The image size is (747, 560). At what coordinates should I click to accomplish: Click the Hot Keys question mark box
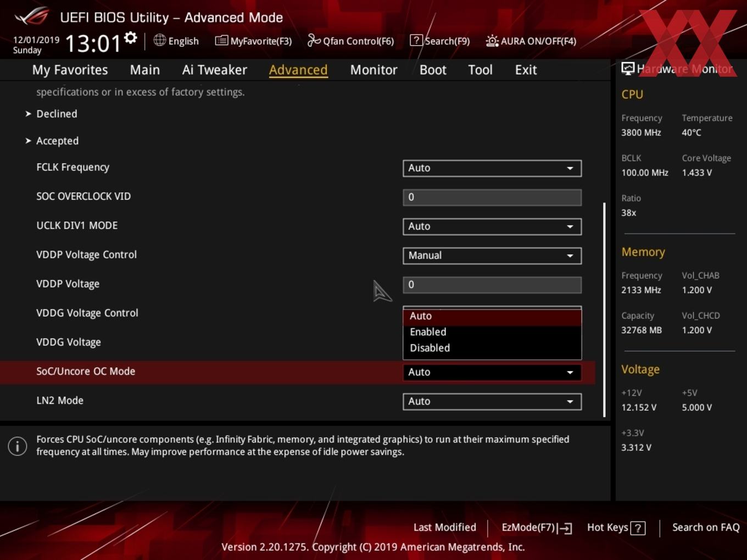tap(638, 528)
